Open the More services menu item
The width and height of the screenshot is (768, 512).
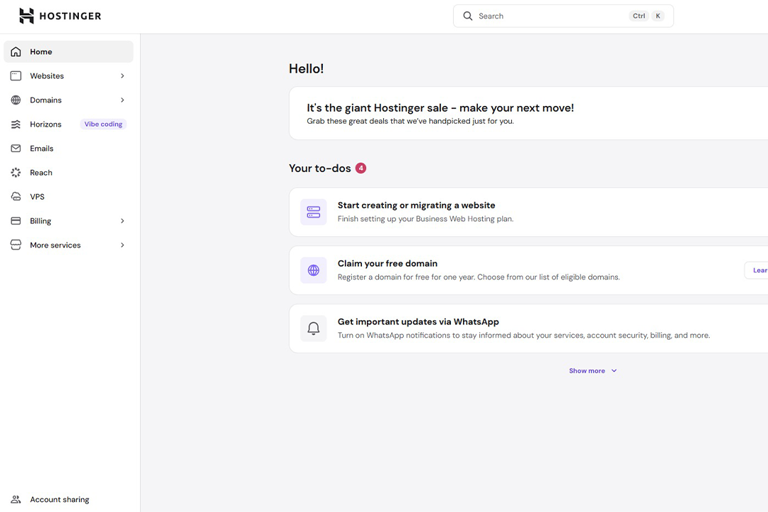[x=69, y=245]
